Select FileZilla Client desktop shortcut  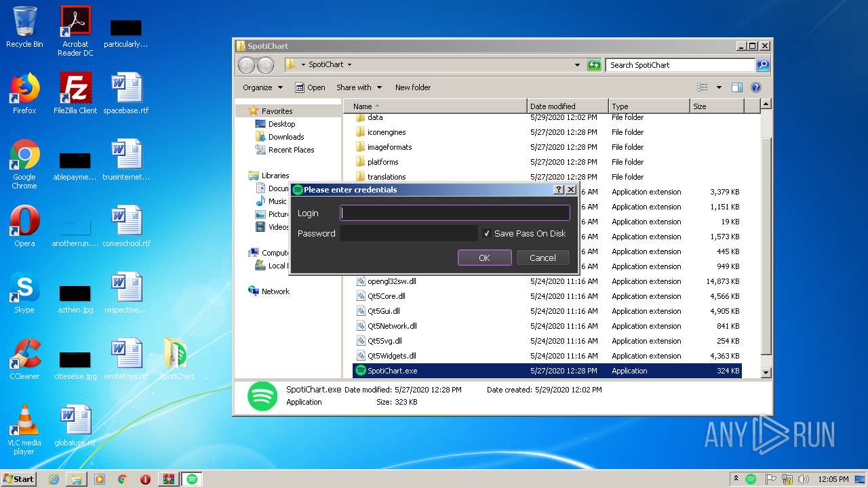click(x=75, y=94)
